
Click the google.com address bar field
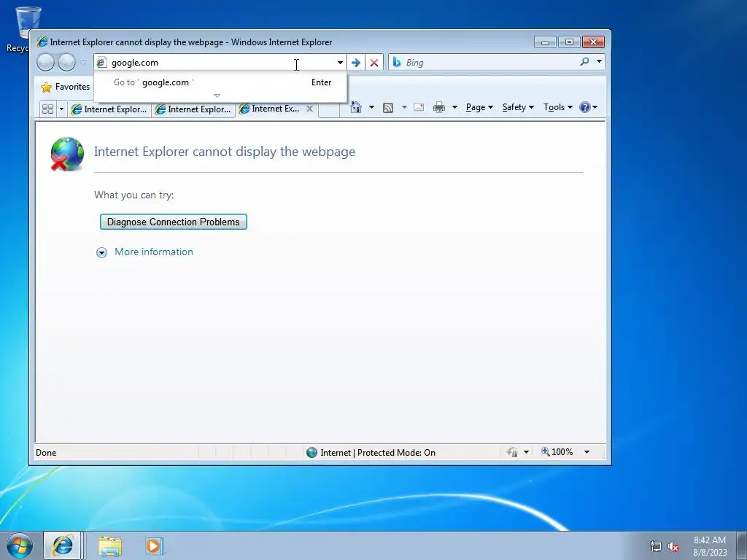point(220,63)
